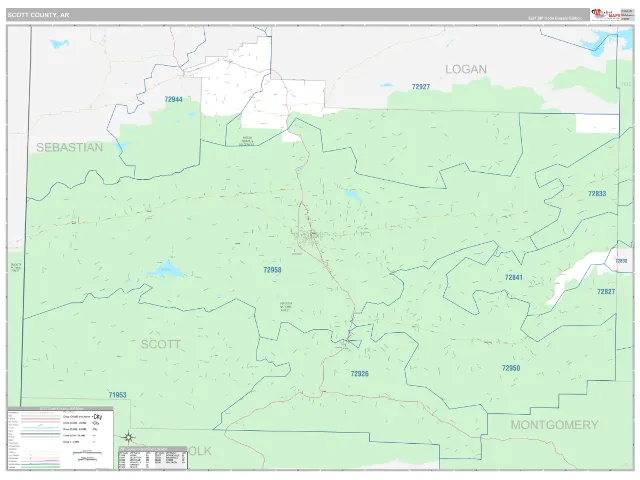Select the SEBASTIAN county label
The height and width of the screenshot is (480, 640).
pyautogui.click(x=69, y=147)
